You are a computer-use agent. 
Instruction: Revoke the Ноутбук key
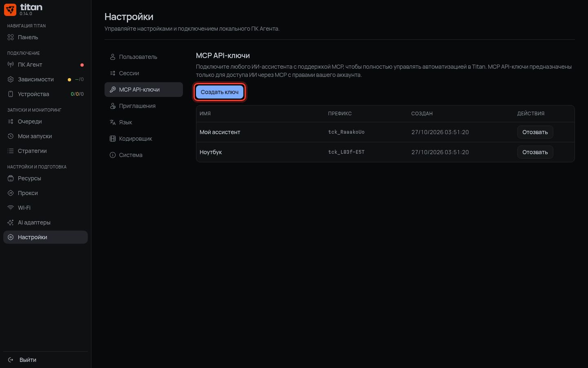[x=535, y=152]
